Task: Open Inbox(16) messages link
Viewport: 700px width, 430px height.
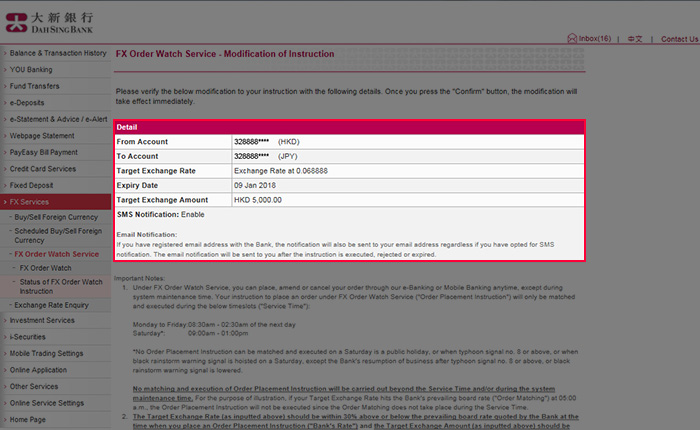Action: [x=595, y=39]
